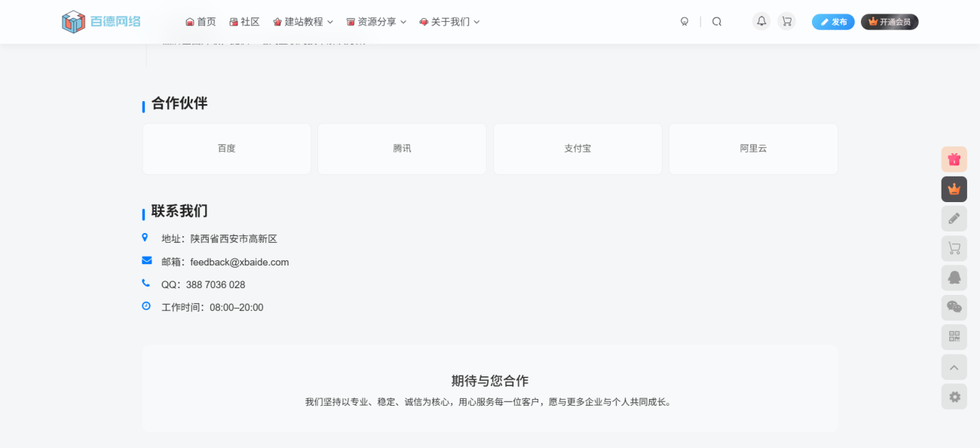The width and height of the screenshot is (980, 448).
Task: Go to the 首页 menu item
Action: 201,22
